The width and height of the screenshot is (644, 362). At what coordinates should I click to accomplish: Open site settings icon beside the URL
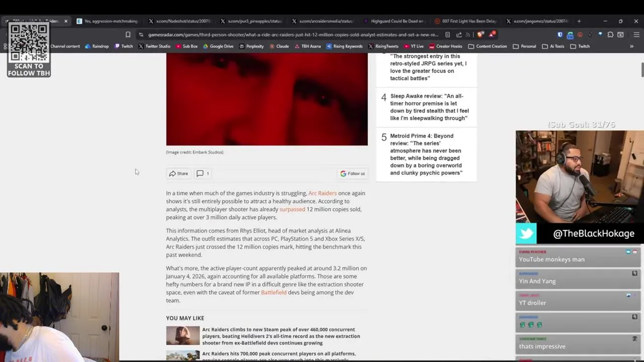141,35
